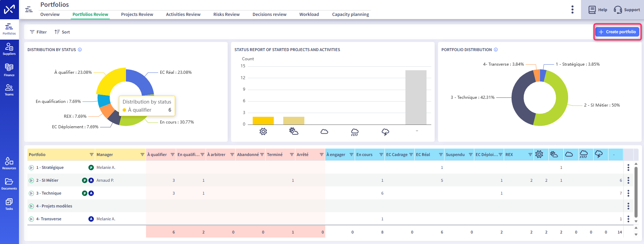Image resolution: width=644 pixels, height=244 pixels.
Task: Click the Create portfolio button
Action: coord(617,32)
